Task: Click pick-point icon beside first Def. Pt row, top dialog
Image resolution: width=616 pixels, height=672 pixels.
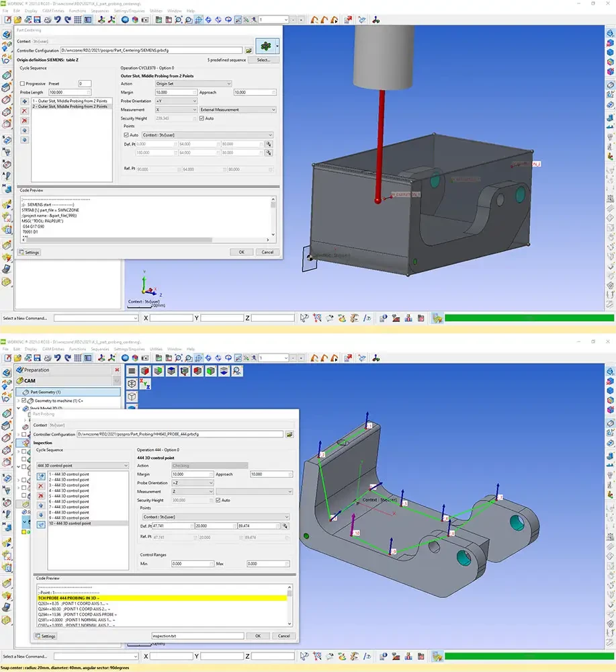Action: [x=269, y=144]
